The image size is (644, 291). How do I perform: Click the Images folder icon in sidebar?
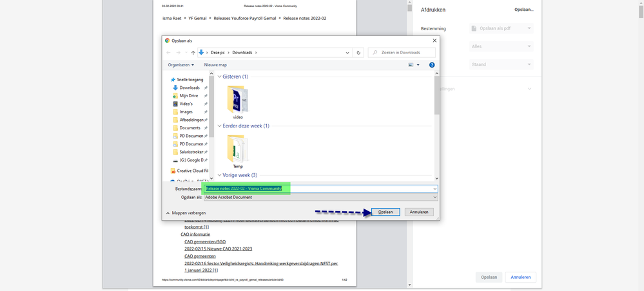pyautogui.click(x=175, y=111)
